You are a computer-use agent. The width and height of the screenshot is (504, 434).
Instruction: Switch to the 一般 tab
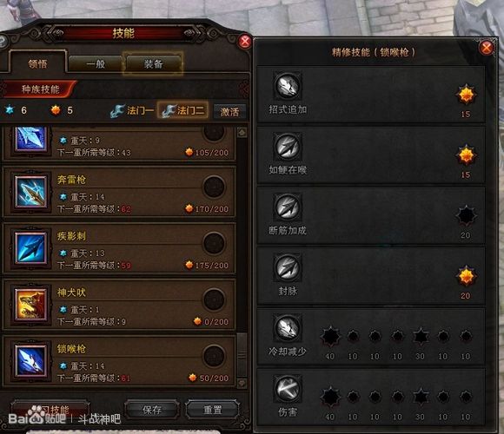(x=96, y=64)
